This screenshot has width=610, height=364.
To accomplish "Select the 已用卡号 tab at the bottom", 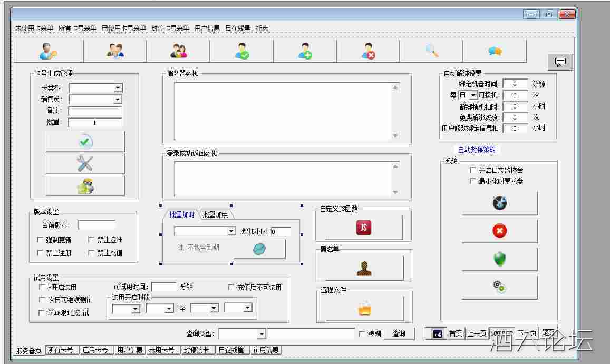I will pos(96,349).
